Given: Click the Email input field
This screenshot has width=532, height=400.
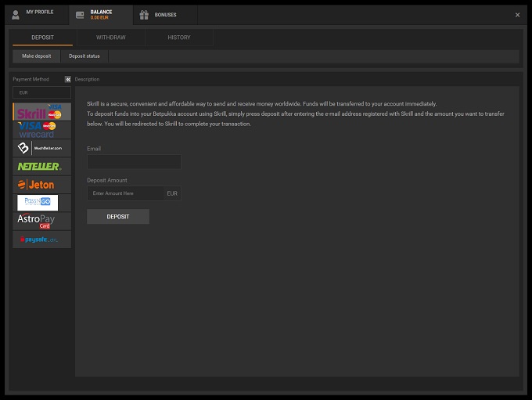Looking at the screenshot, I should coord(134,161).
